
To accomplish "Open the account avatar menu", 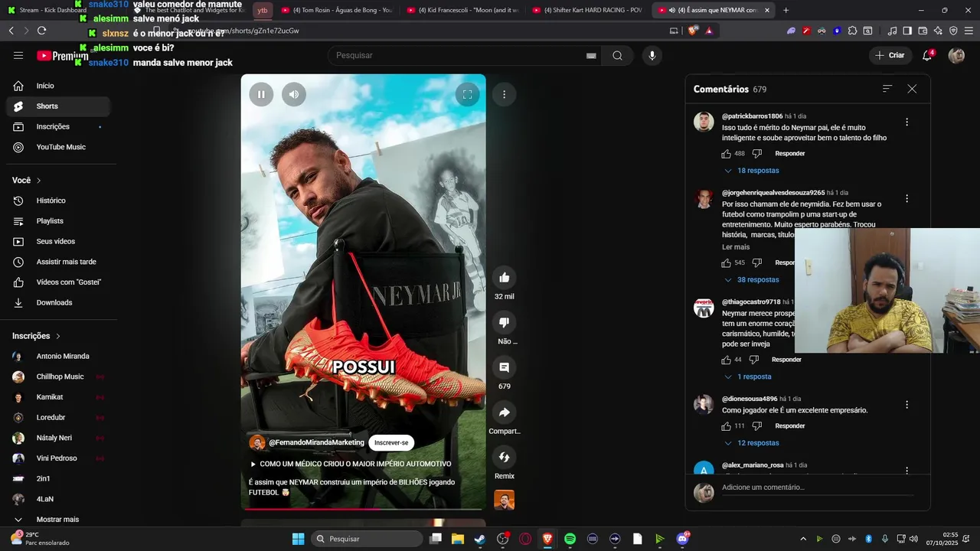I will pyautogui.click(x=956, y=55).
